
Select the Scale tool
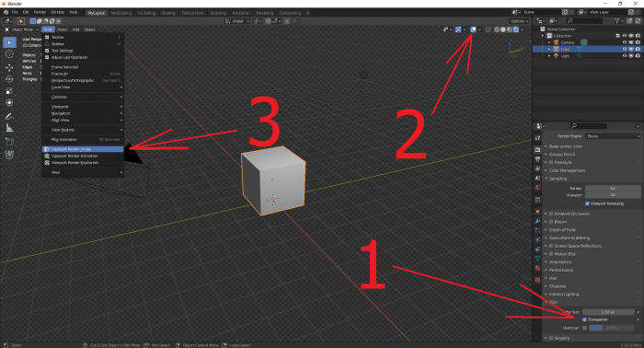pyautogui.click(x=9, y=91)
